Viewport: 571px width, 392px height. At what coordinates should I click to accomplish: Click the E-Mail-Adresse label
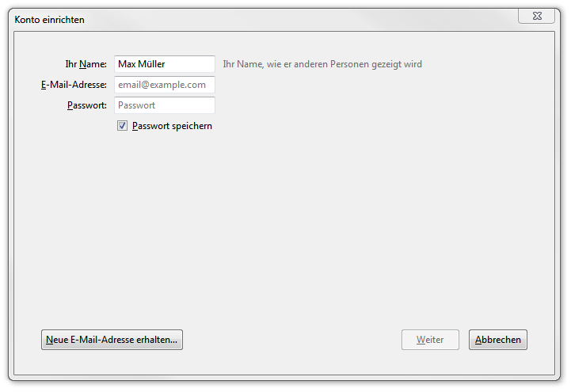click(74, 85)
